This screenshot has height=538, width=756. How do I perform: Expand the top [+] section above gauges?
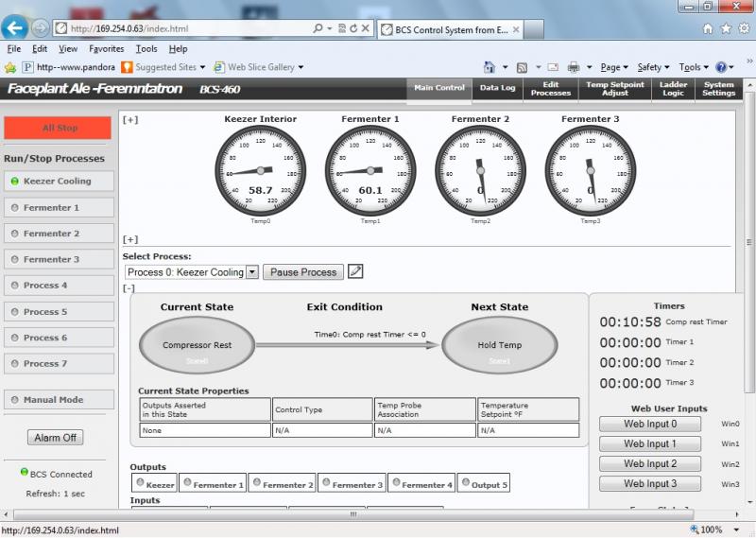tap(130, 120)
